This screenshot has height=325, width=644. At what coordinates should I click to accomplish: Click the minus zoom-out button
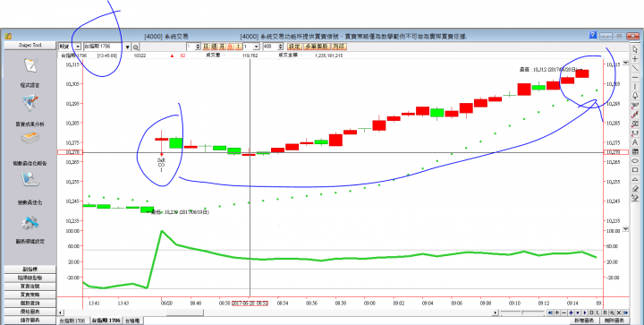[x=563, y=312]
